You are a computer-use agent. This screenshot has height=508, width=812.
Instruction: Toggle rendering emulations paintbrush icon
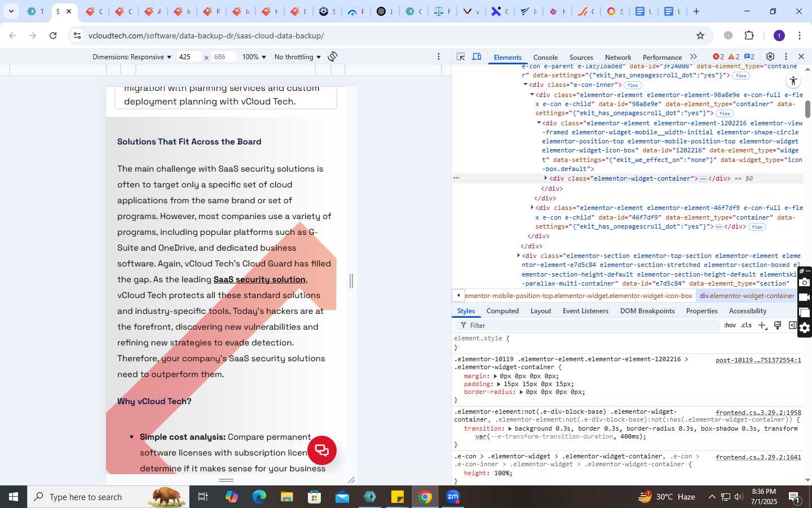[x=778, y=325]
